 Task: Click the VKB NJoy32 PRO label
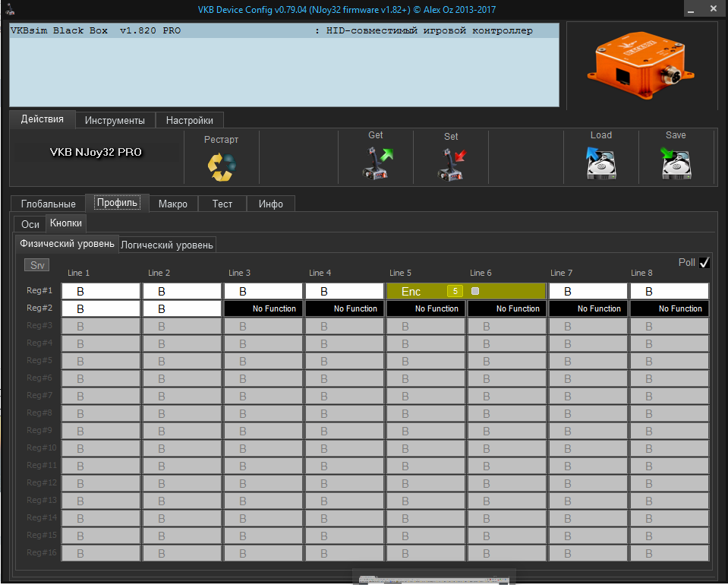pos(96,153)
